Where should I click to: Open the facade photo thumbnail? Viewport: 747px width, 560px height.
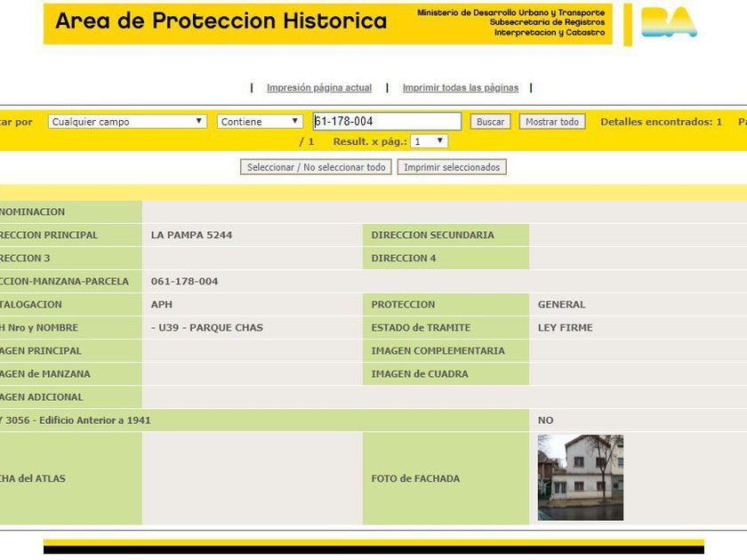(x=580, y=477)
